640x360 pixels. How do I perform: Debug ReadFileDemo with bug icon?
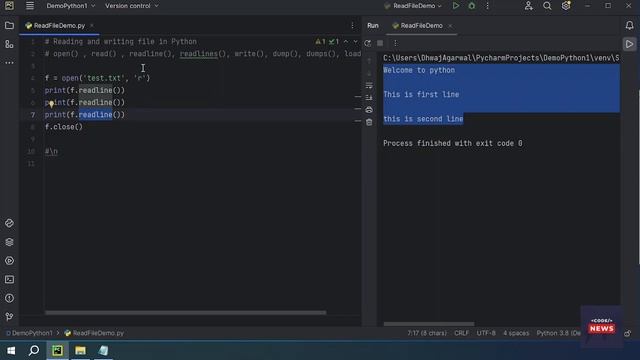pyautogui.click(x=472, y=6)
